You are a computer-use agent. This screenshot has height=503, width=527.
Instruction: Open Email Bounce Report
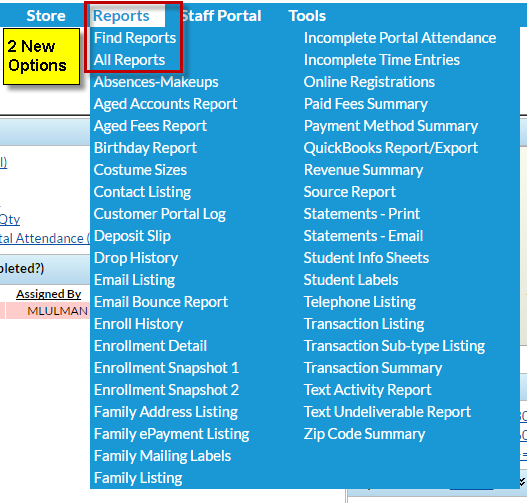(x=161, y=302)
